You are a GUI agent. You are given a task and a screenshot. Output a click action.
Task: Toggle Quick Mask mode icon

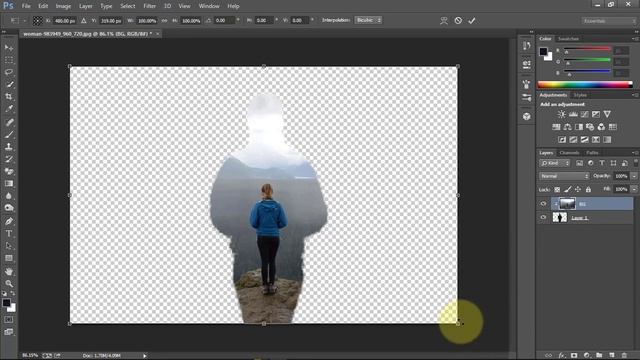(x=9, y=320)
